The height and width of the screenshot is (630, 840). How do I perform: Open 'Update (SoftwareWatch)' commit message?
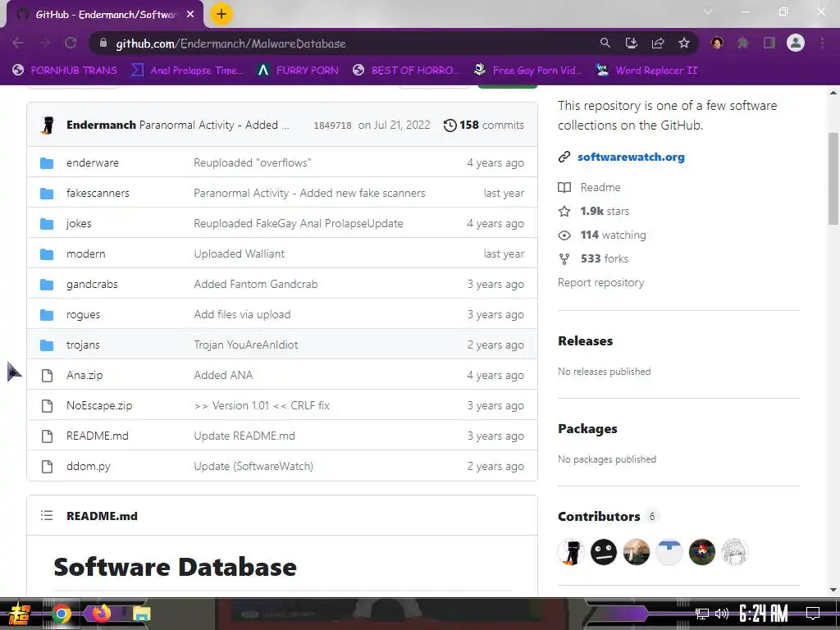253,466
